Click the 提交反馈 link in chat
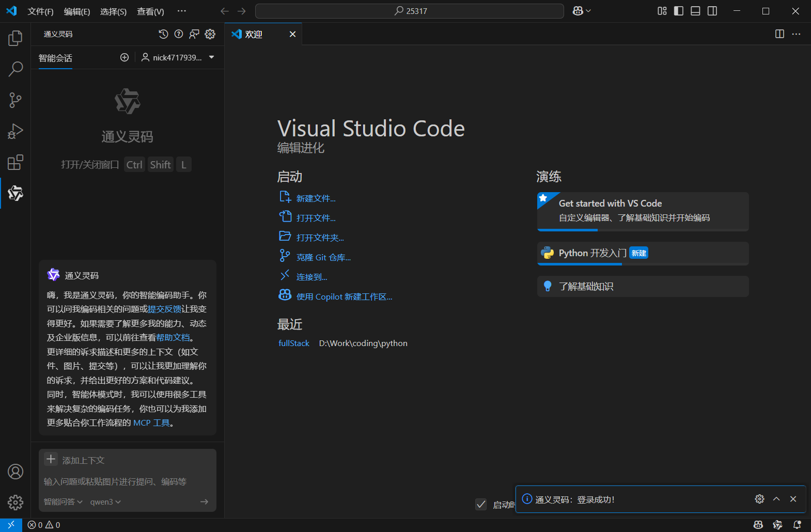This screenshot has width=811, height=532. click(164, 309)
